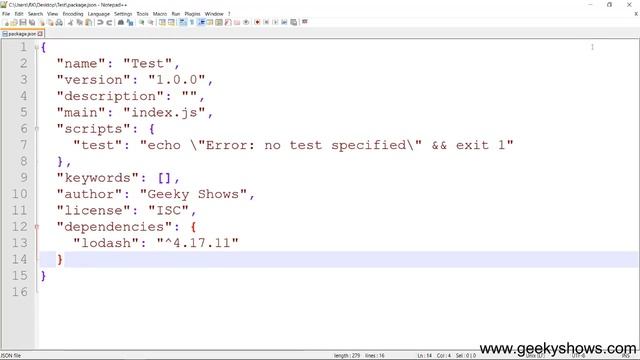Click the Zoom In toolbar icon
Screen dimensions: 640x360
coord(142,22)
